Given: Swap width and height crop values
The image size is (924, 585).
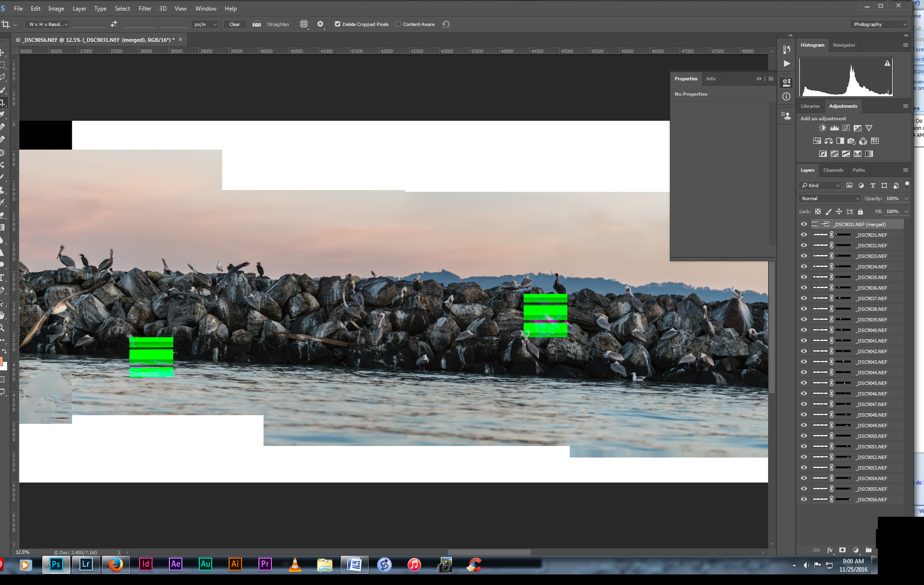Looking at the screenshot, I should pos(114,24).
